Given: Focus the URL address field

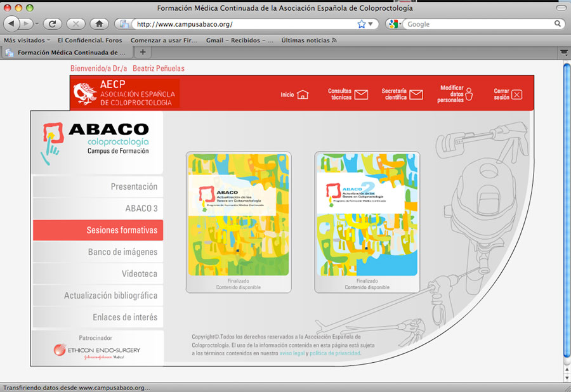Looking at the screenshot, I should pyautogui.click(x=244, y=24).
